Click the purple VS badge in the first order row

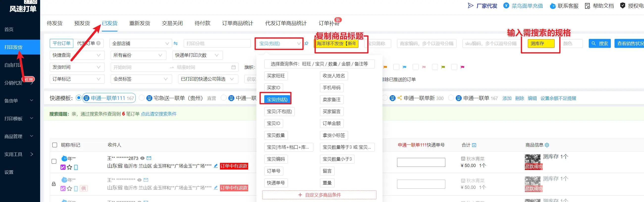(63, 167)
